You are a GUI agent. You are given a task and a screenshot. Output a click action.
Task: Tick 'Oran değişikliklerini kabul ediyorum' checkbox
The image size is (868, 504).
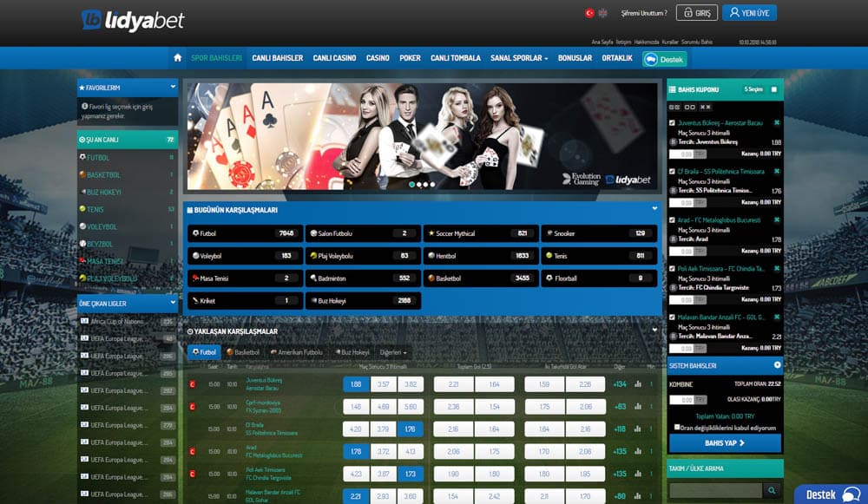[x=676, y=427]
